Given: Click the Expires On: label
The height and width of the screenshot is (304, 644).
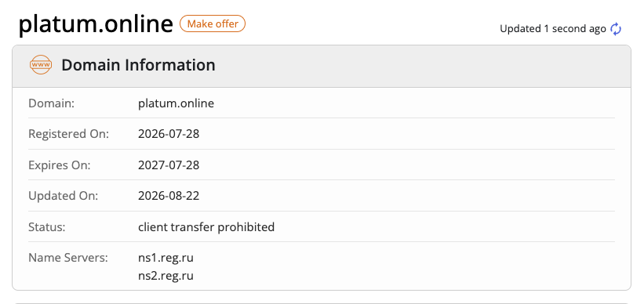Looking at the screenshot, I should click(59, 165).
